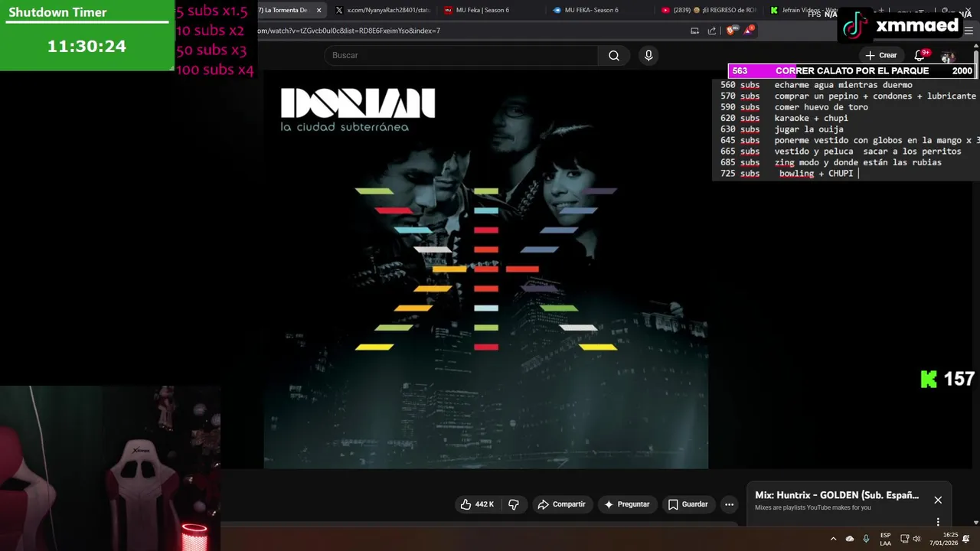Viewport: 980px width, 551px height.
Task: Open clock showing 16:25 7/01/2026
Action: (x=944, y=539)
